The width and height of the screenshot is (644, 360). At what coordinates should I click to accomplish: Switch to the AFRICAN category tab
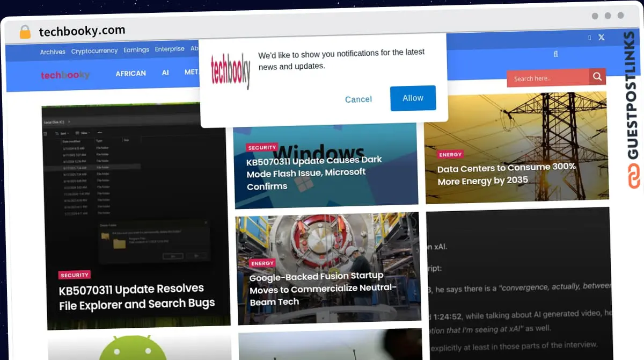pos(130,73)
